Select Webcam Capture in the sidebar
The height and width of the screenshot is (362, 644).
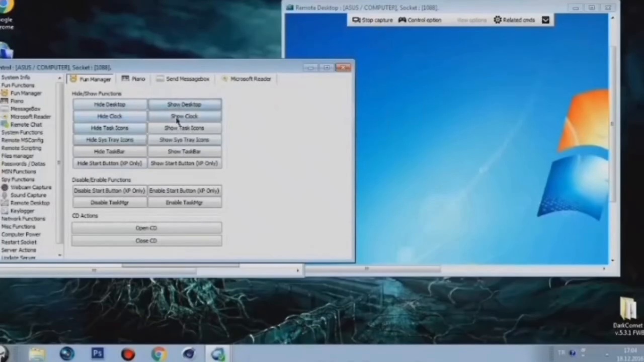coord(30,187)
